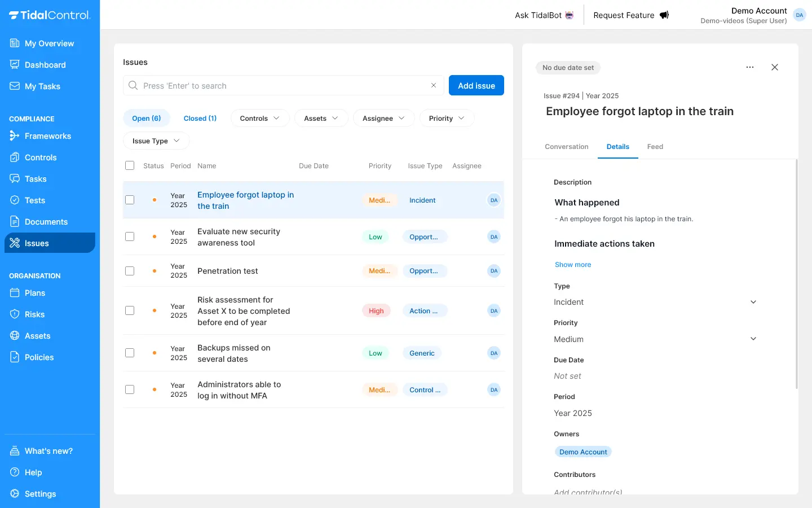
Task: Click the Risks shield icon
Action: pyautogui.click(x=15, y=314)
